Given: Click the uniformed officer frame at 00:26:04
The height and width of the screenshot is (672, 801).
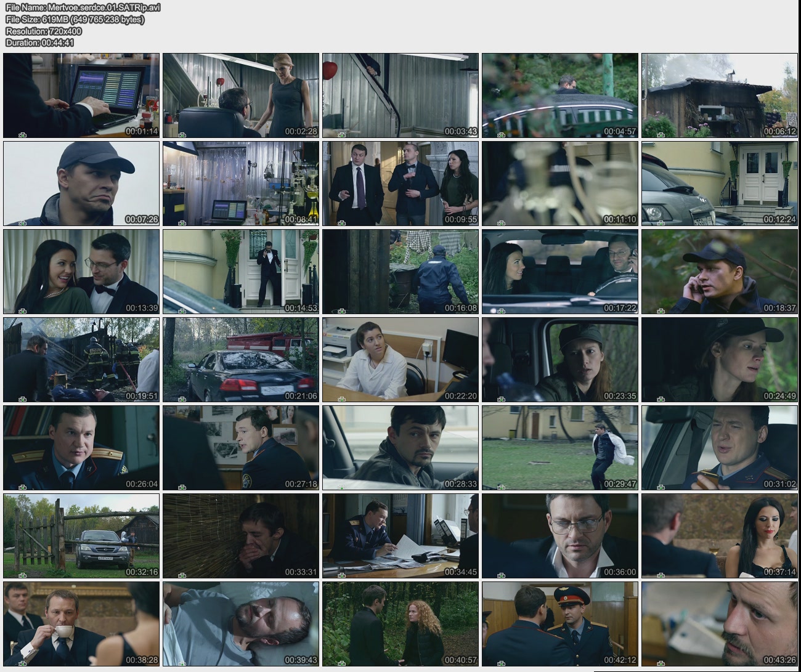Looking at the screenshot, I should pyautogui.click(x=81, y=448).
